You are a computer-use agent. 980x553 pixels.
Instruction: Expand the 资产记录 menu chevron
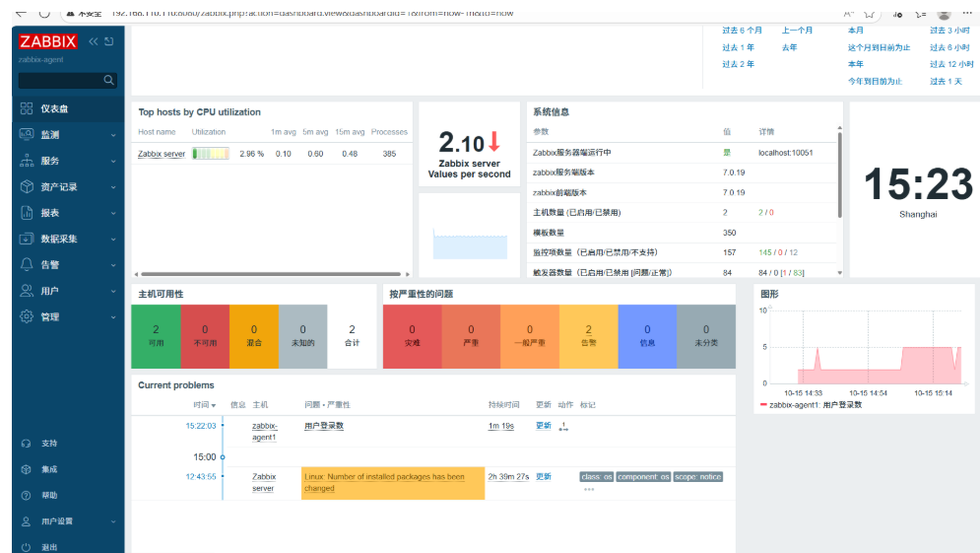pos(113,187)
